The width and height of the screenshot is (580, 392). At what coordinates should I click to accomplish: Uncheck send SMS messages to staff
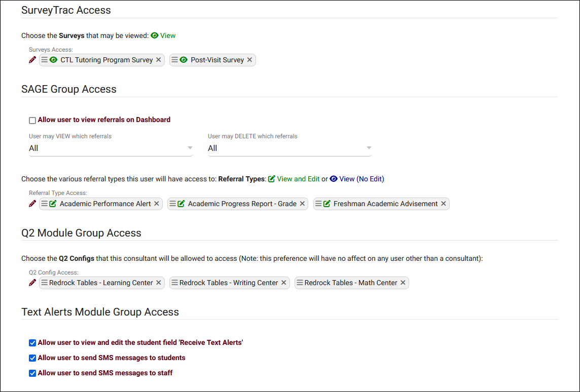(32, 373)
